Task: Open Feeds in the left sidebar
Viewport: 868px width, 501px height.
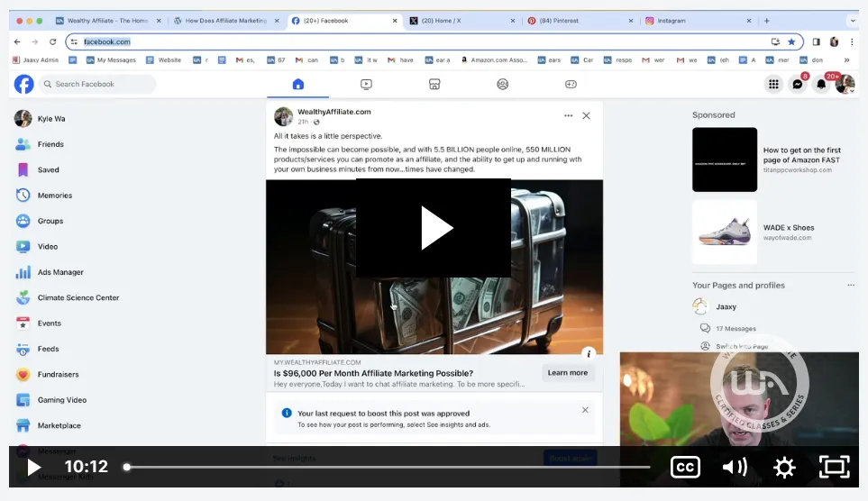Action: tap(48, 349)
